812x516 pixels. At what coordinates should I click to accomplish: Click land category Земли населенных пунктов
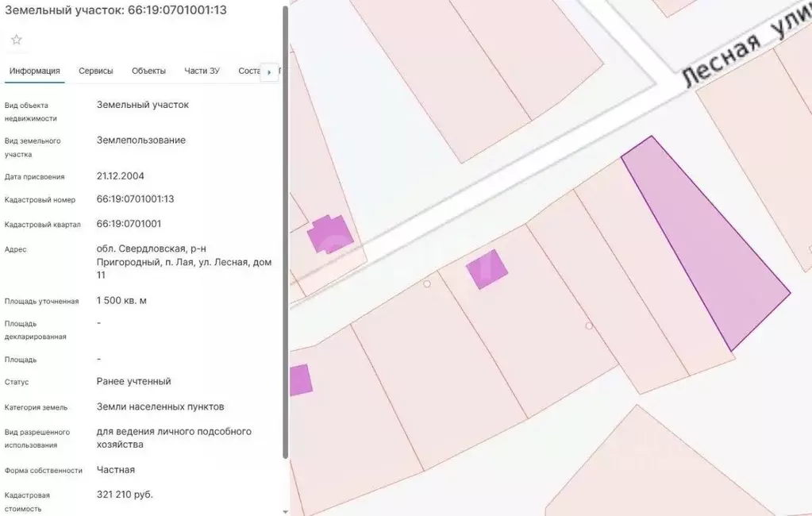[x=160, y=406]
